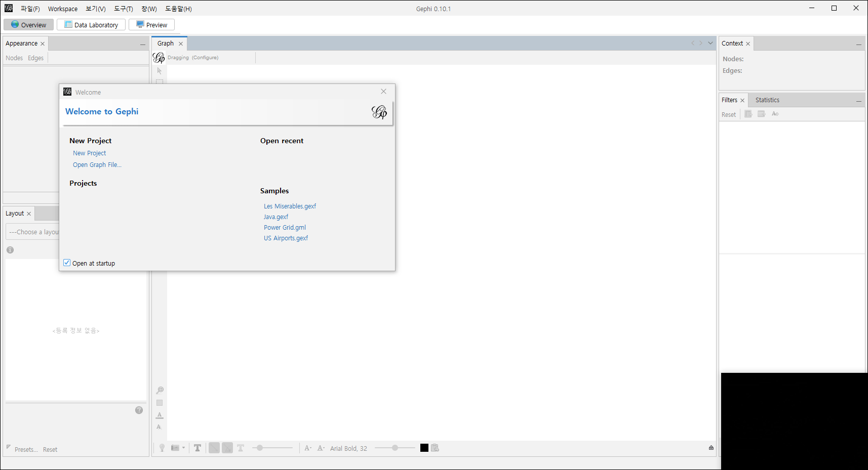
Task: Switch to Preview view
Action: (x=151, y=25)
